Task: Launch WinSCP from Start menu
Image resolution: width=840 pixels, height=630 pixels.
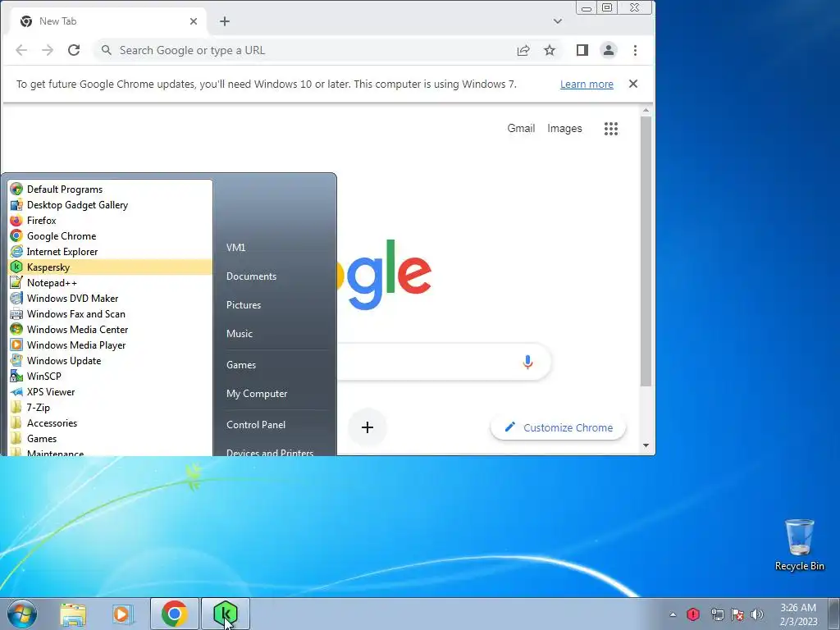Action: (110, 376)
